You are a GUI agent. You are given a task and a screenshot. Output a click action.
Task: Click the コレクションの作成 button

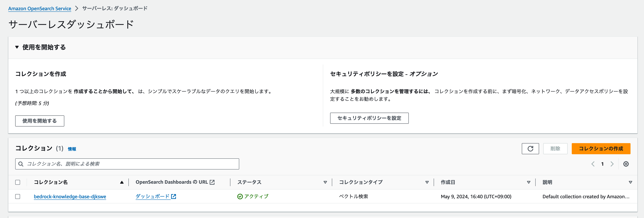coord(601,149)
